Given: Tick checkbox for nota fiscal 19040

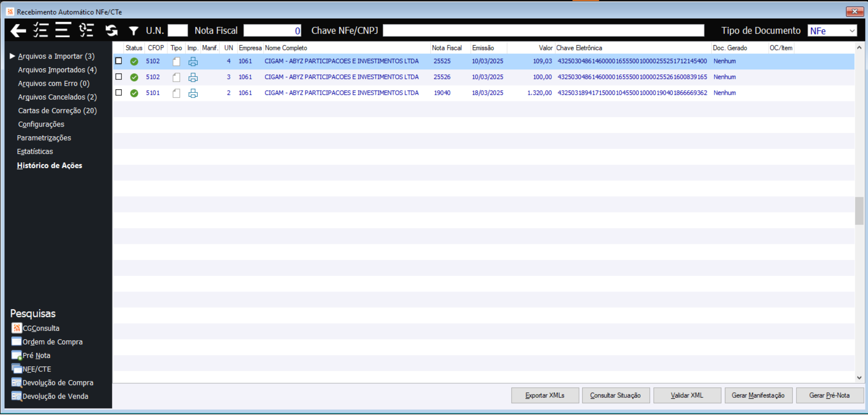Looking at the screenshot, I should click(x=119, y=93).
